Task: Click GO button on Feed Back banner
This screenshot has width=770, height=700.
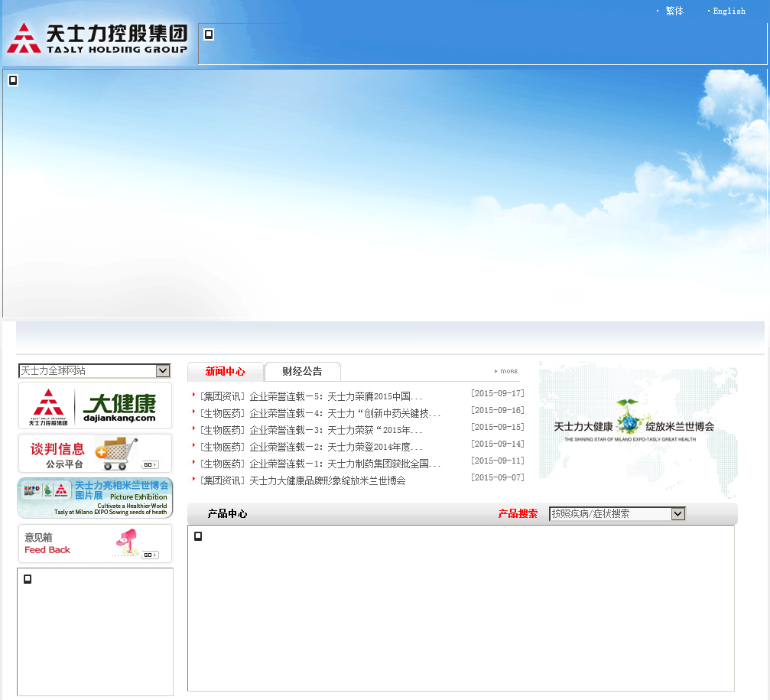Action: click(150, 555)
